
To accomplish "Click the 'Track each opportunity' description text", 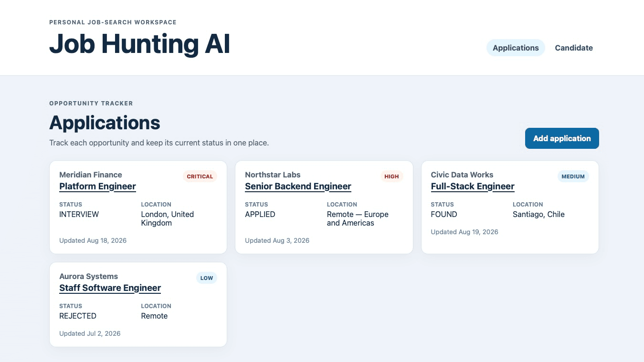I will (159, 143).
